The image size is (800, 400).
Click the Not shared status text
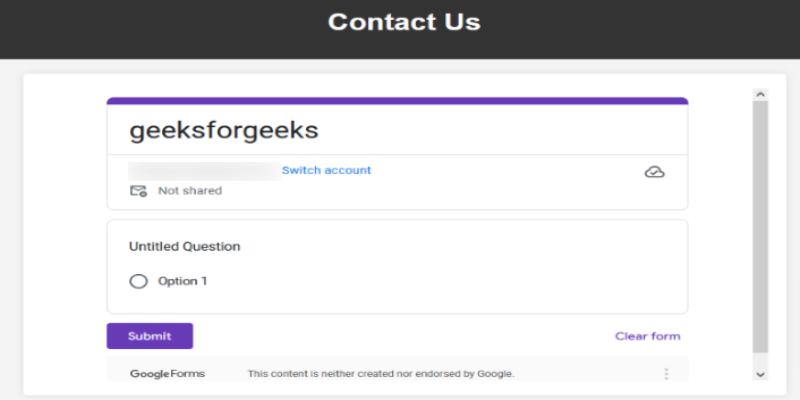(190, 190)
